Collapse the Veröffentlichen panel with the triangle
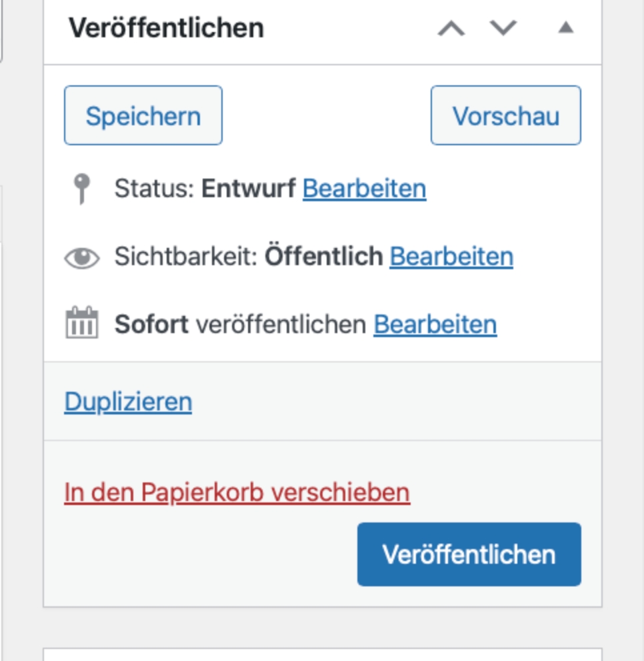 click(565, 28)
